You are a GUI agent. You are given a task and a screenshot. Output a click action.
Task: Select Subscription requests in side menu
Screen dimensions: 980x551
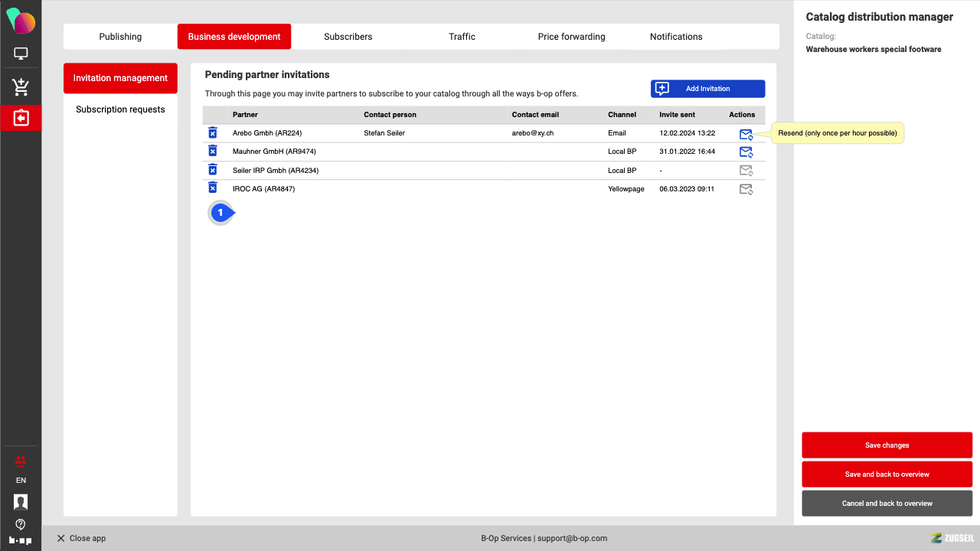point(120,109)
